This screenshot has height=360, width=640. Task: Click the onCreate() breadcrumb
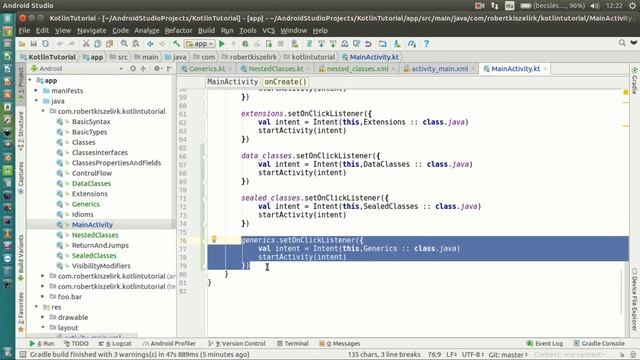click(x=285, y=82)
